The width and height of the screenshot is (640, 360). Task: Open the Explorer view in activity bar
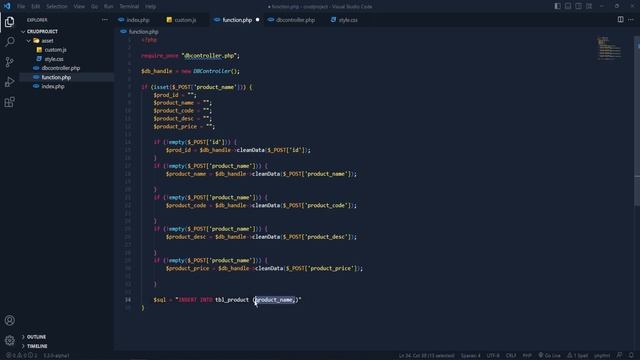point(9,22)
